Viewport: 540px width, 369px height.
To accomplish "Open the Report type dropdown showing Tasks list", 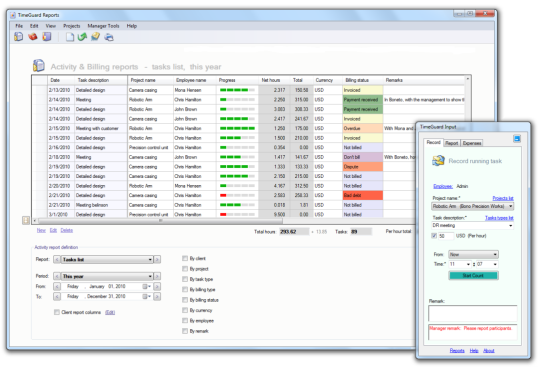I will (x=107, y=259).
